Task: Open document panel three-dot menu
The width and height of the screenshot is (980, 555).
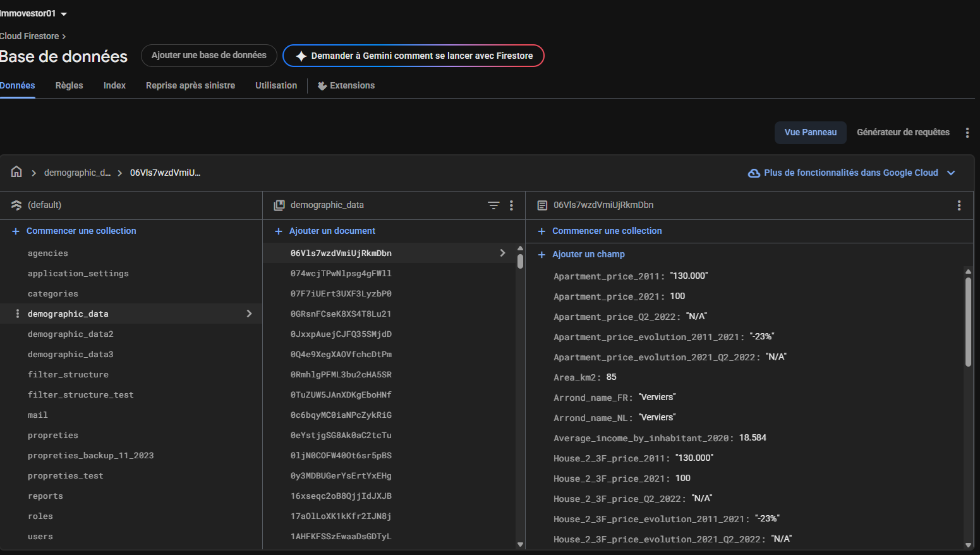Action: click(959, 205)
